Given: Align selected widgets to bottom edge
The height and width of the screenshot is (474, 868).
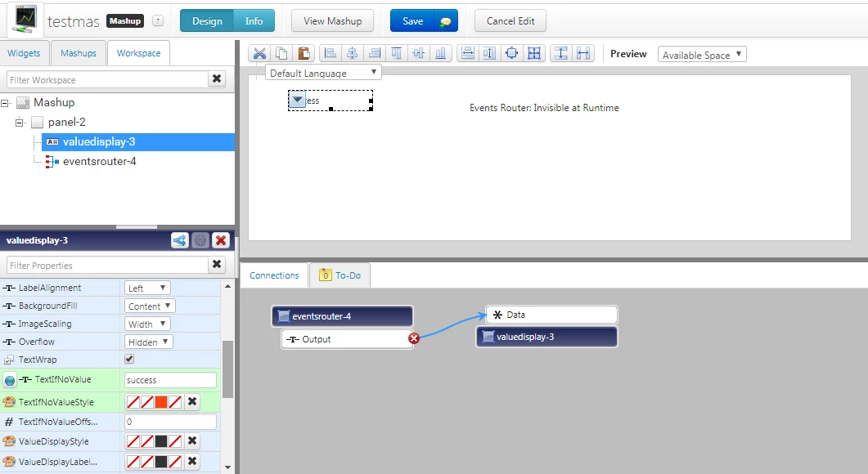Looking at the screenshot, I should (x=441, y=54).
